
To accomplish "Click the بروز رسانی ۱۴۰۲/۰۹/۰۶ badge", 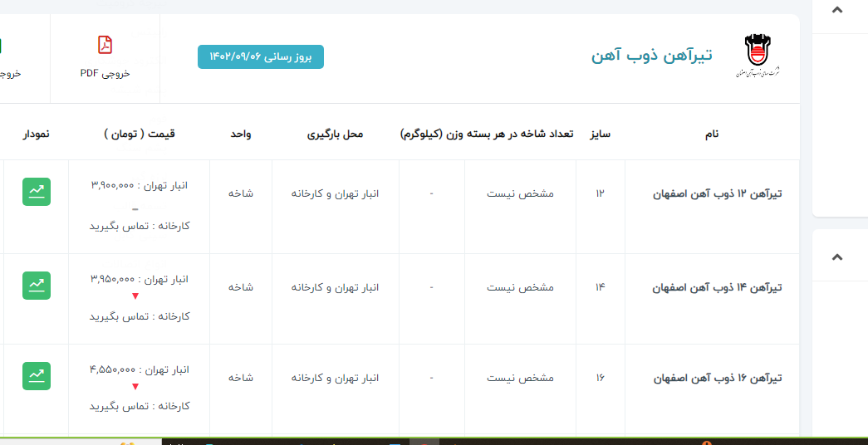I will click(261, 56).
